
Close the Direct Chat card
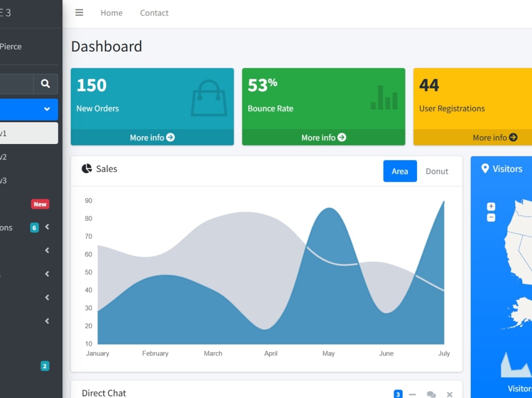click(x=450, y=394)
